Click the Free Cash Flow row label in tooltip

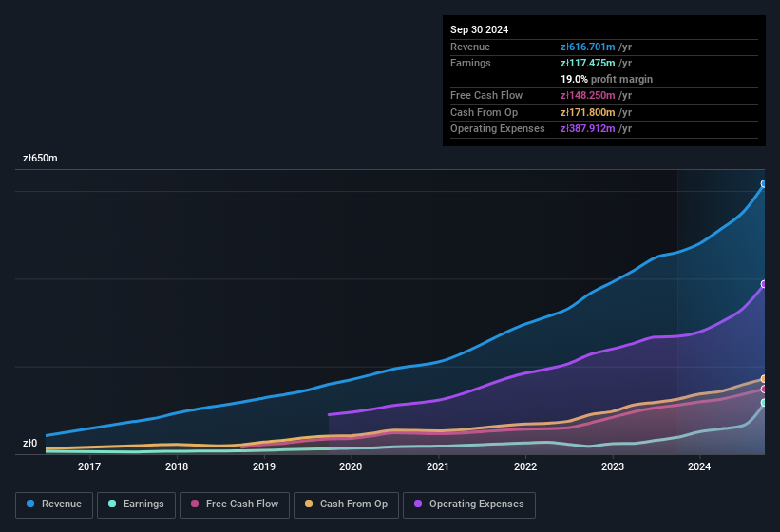click(x=486, y=95)
